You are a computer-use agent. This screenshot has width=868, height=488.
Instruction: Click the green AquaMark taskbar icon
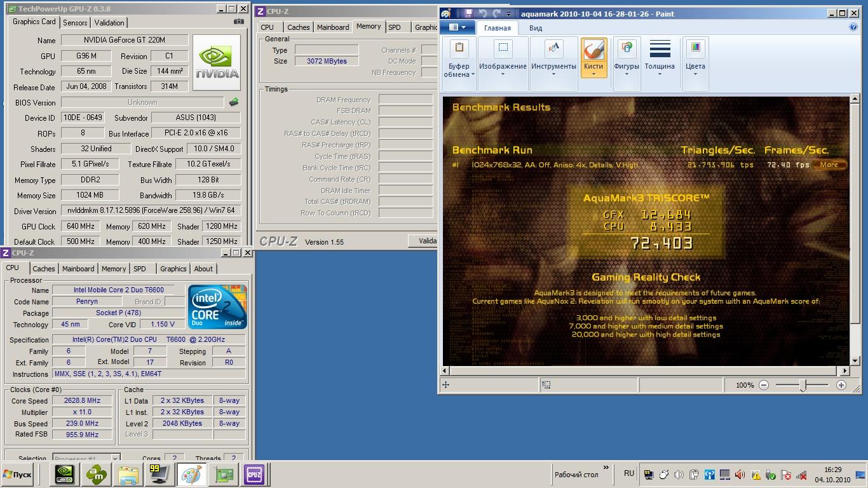point(97,474)
